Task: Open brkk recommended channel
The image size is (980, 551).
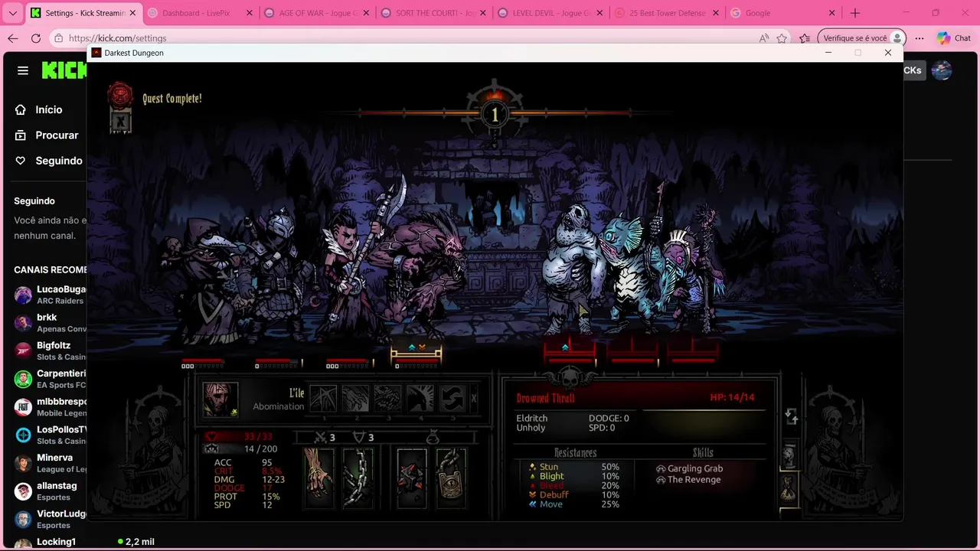Action: (50, 323)
